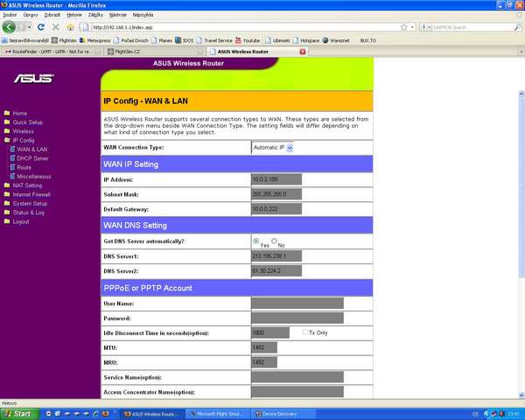525x420 pixels.
Task: Switch to the RouteFinder tab
Action: [x=52, y=52]
